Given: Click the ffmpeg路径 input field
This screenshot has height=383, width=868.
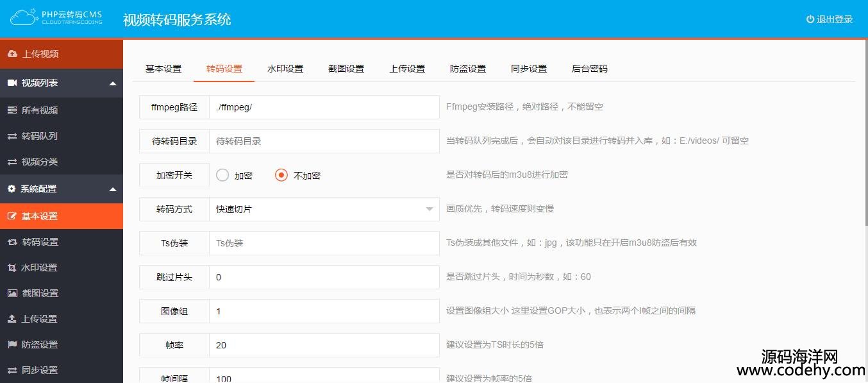Looking at the screenshot, I should tap(324, 107).
